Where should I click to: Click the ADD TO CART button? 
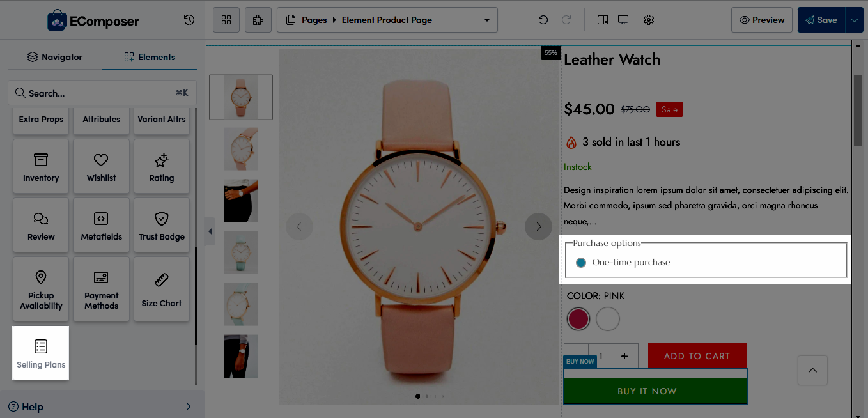click(697, 356)
